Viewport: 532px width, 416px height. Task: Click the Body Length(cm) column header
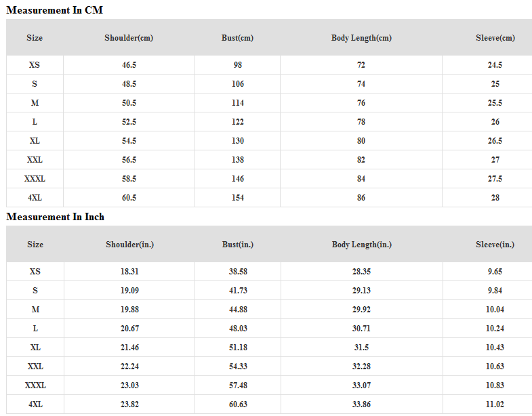[361, 38]
